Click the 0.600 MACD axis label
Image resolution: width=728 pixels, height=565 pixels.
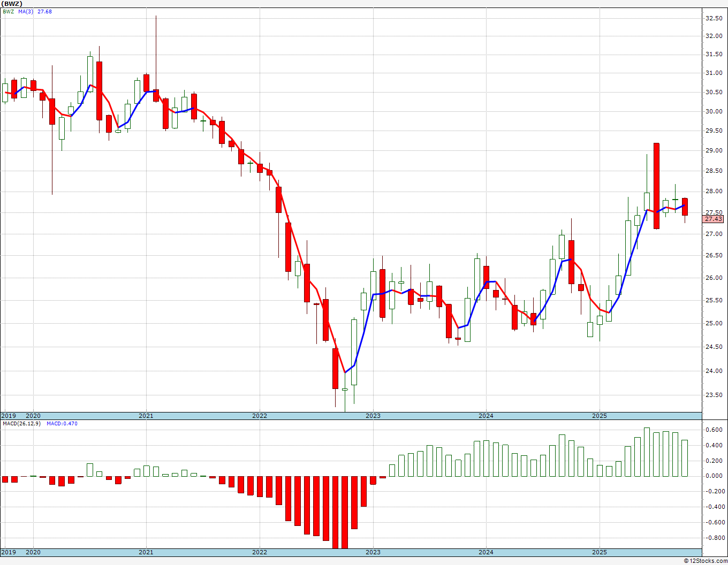(714, 430)
